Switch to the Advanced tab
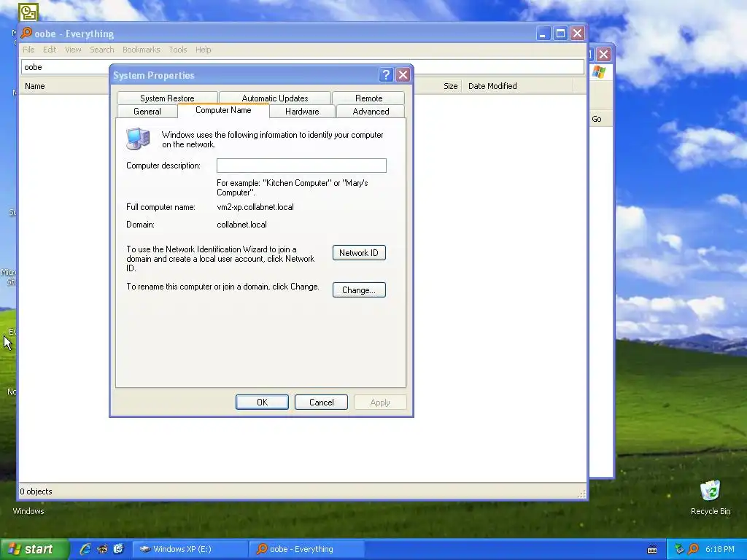The image size is (747, 560). [x=371, y=112]
